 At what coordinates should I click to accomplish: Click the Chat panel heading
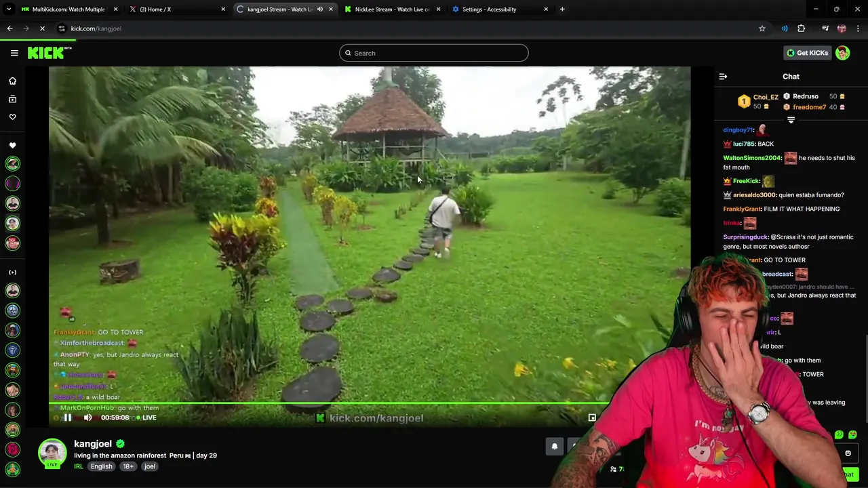pos(791,77)
